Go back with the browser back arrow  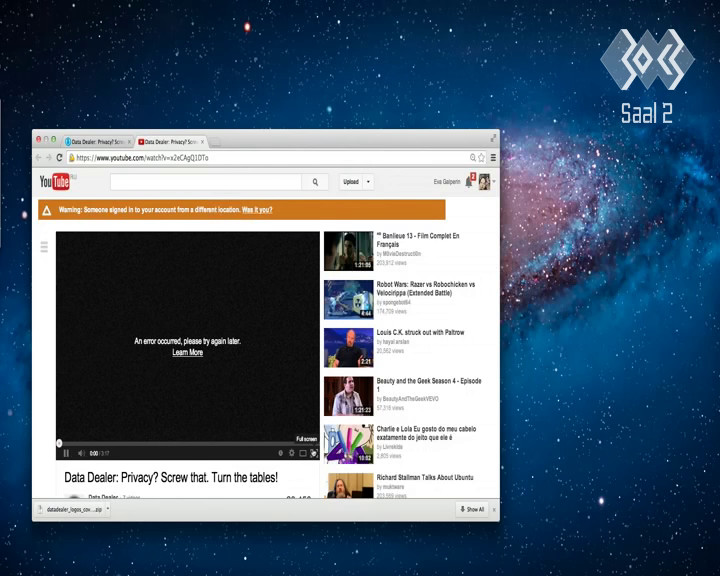coord(38,158)
